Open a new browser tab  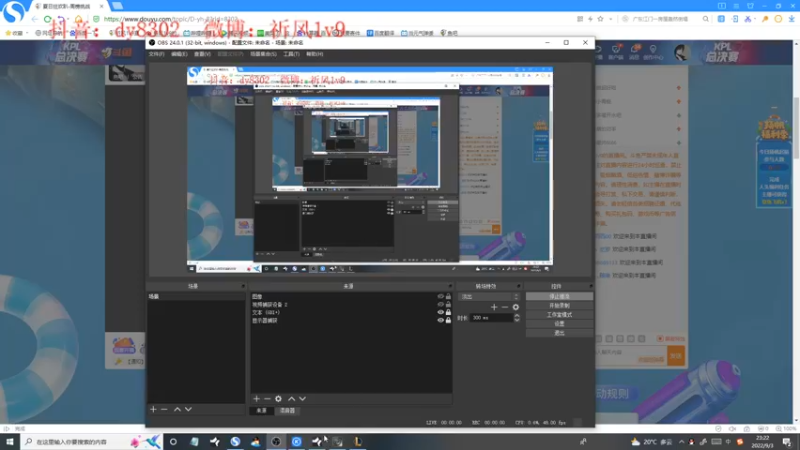(x=117, y=6)
